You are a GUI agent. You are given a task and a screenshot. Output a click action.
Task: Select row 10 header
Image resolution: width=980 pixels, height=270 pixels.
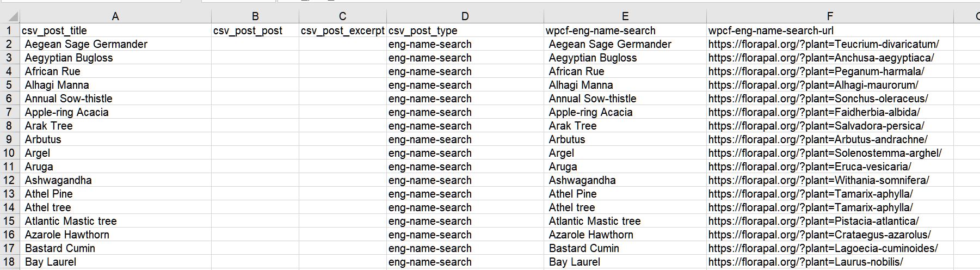9,153
